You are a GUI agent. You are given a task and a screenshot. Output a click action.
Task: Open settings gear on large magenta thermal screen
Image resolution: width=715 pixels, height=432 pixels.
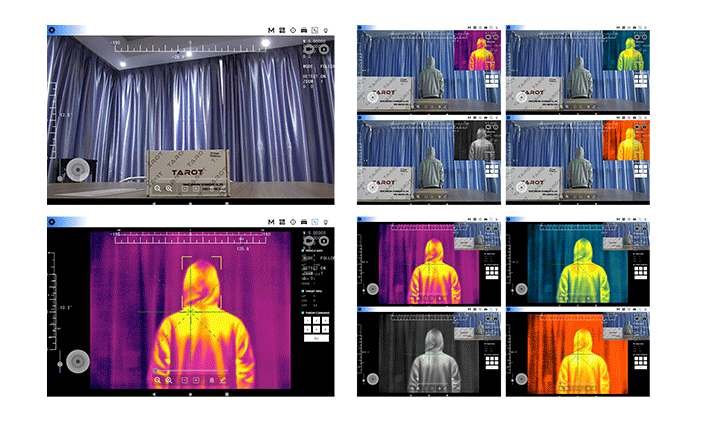pos(52,222)
